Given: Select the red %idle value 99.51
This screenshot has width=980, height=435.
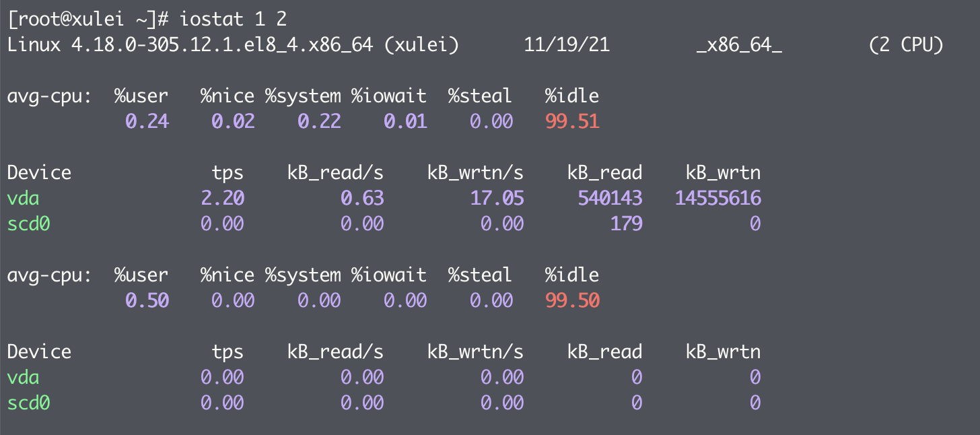Looking at the screenshot, I should coord(572,122).
